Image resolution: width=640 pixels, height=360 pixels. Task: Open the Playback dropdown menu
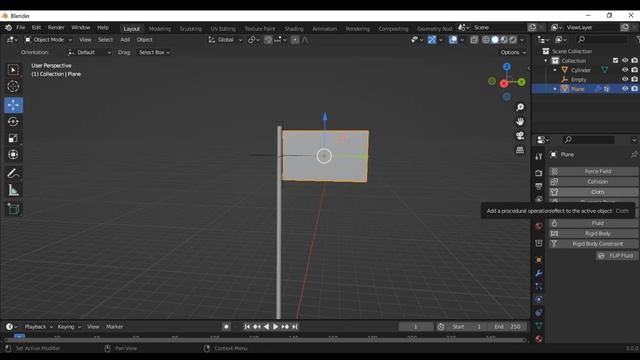(x=39, y=327)
